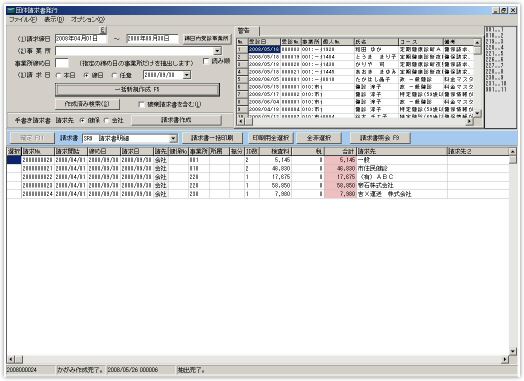The image size is (524, 381).
Task: Click the 全非選択 button
Action: tap(319, 138)
